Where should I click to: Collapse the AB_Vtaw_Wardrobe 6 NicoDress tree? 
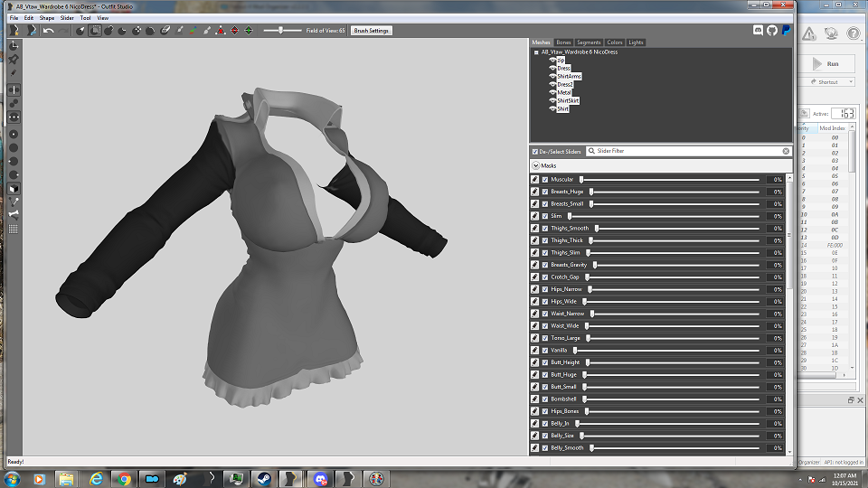pos(536,52)
